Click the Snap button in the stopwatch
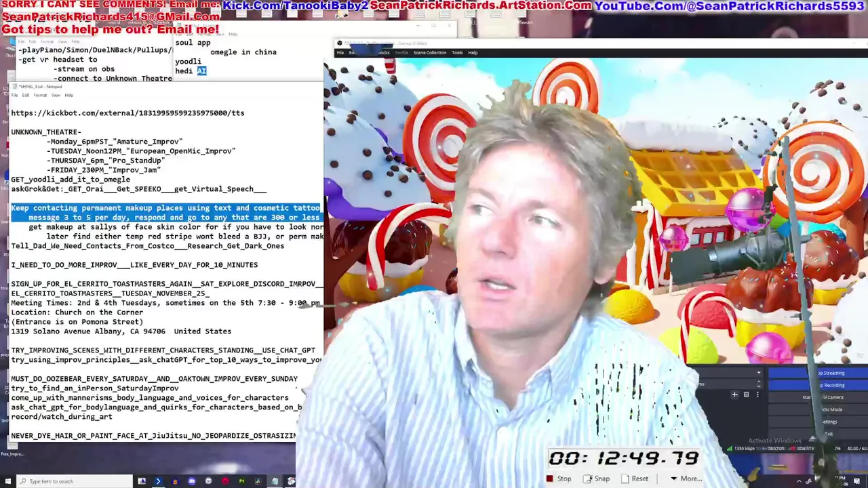The image size is (868, 488). [597, 479]
